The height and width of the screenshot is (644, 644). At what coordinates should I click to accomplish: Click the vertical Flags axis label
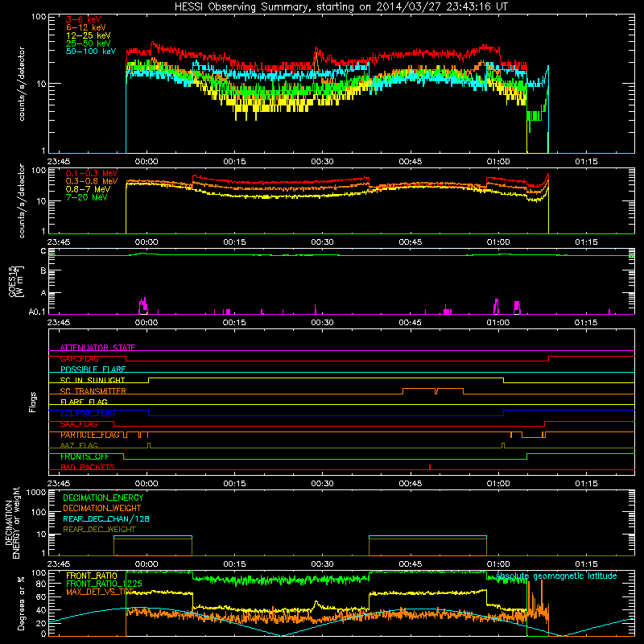coord(33,402)
